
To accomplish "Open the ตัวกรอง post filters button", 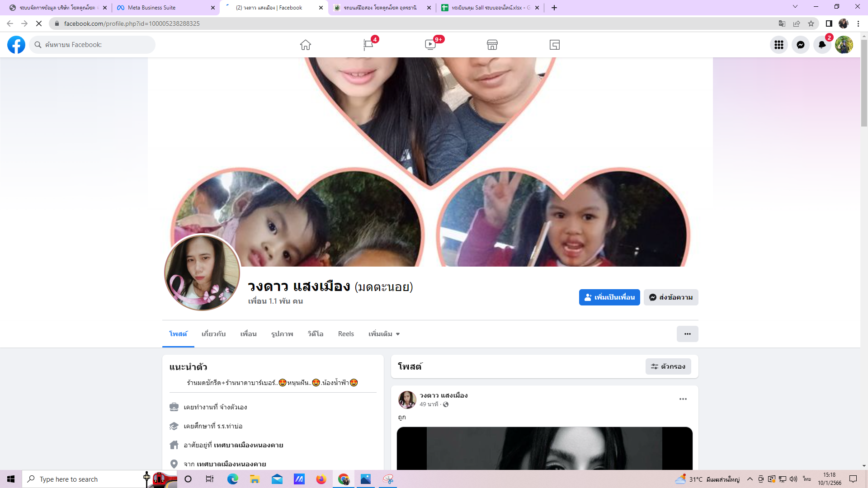I will 668,366.
